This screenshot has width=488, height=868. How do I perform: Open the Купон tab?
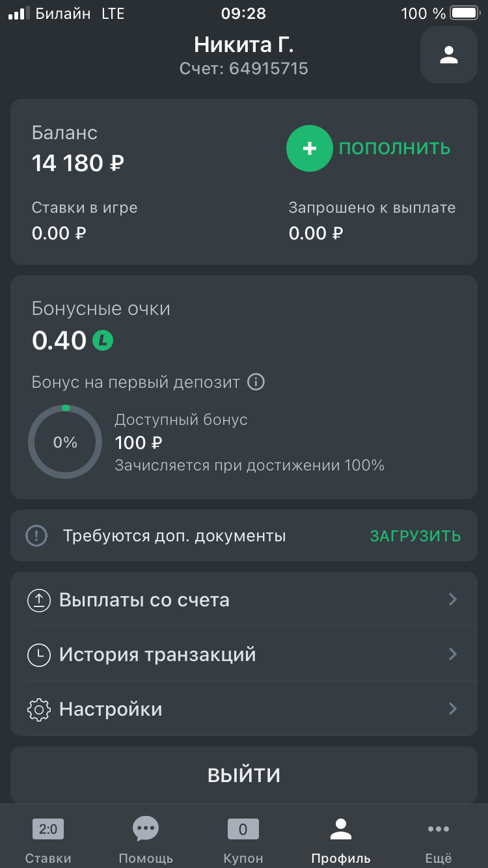point(243,839)
